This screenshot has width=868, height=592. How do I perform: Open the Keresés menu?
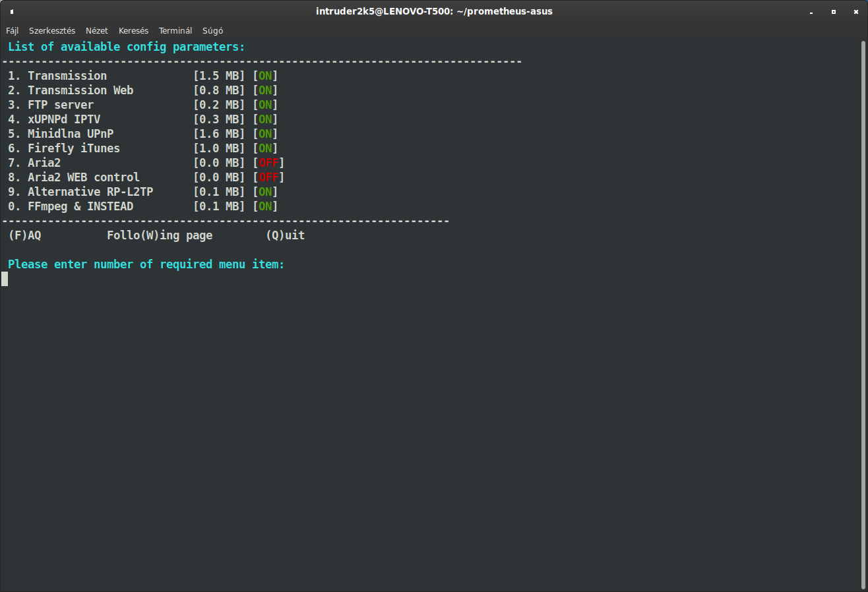133,30
